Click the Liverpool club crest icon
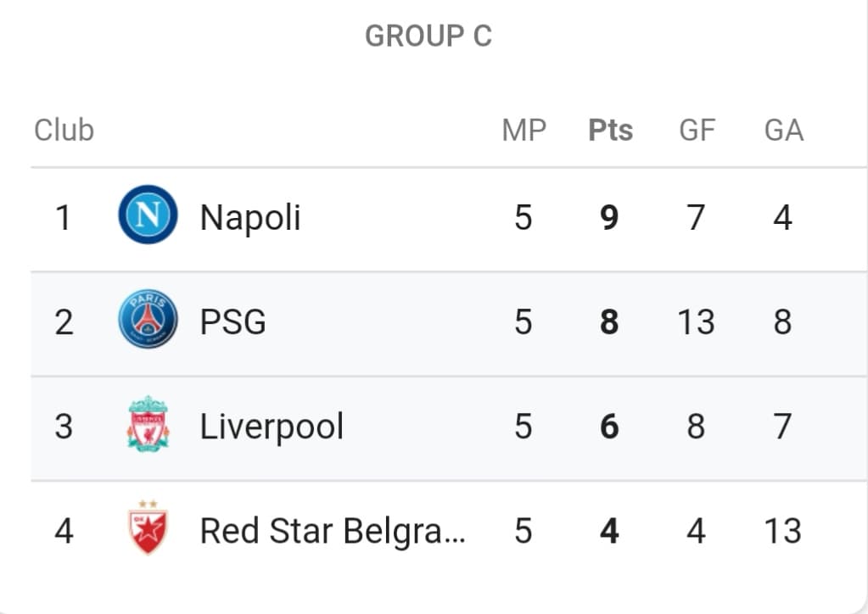Screen dimensions: 868x614 click(148, 424)
